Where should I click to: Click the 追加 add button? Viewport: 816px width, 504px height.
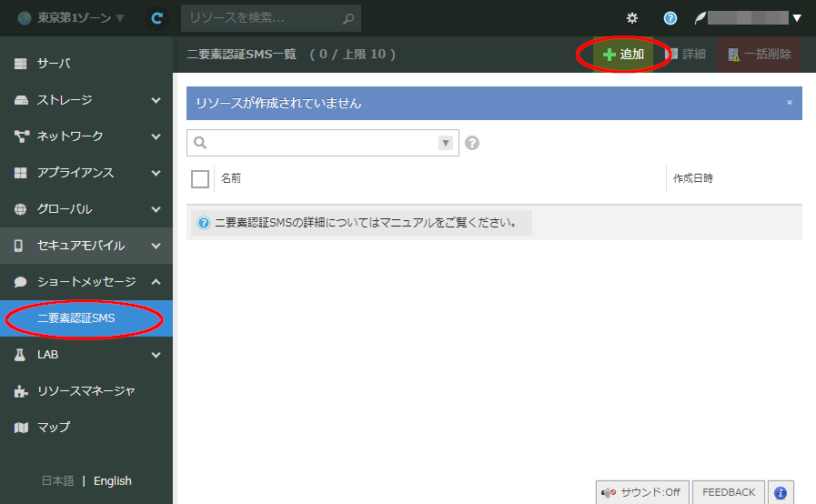(624, 55)
